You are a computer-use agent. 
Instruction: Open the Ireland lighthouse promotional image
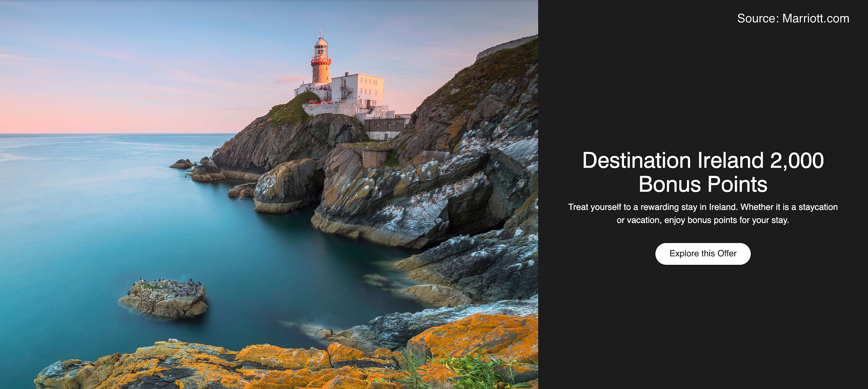(x=269, y=194)
